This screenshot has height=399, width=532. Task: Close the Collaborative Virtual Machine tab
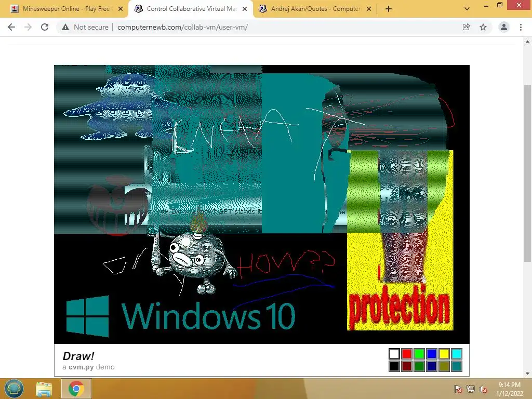tap(245, 9)
